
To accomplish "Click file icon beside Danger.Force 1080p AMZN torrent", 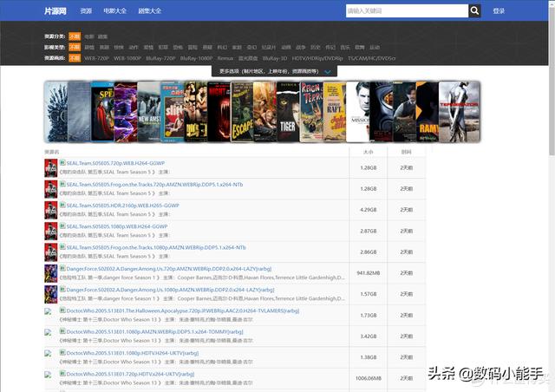I will tap(62, 290).
